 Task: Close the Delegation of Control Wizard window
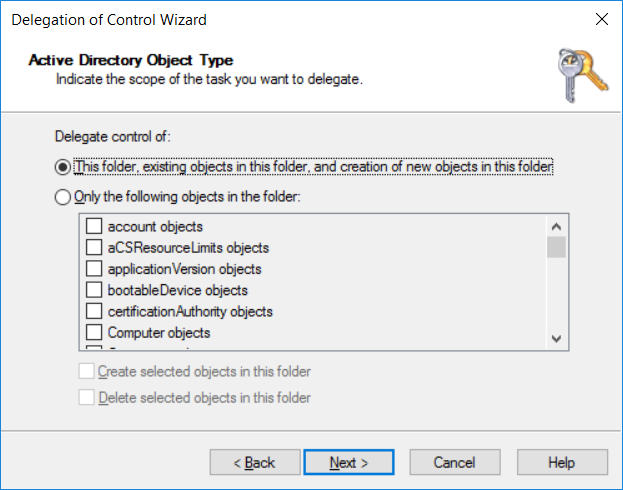click(x=602, y=19)
